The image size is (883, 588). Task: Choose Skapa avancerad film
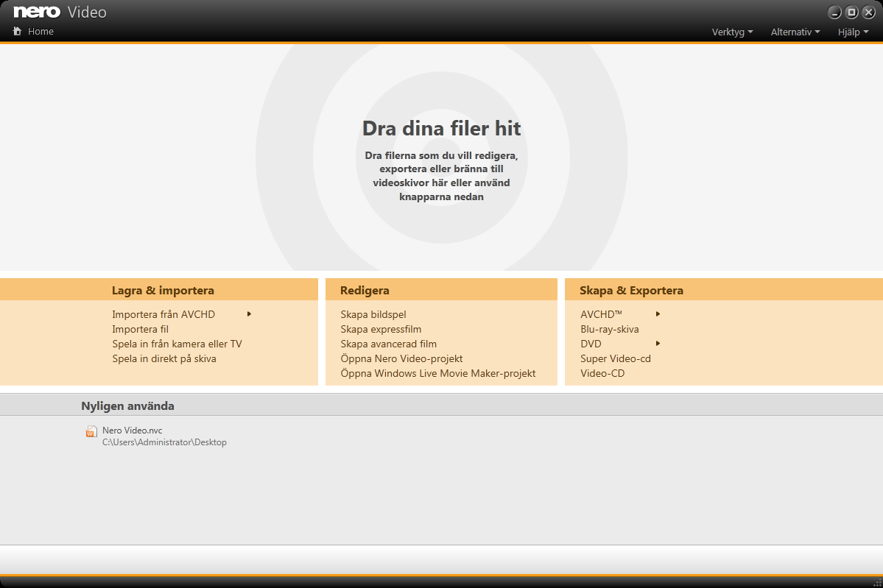(x=389, y=344)
